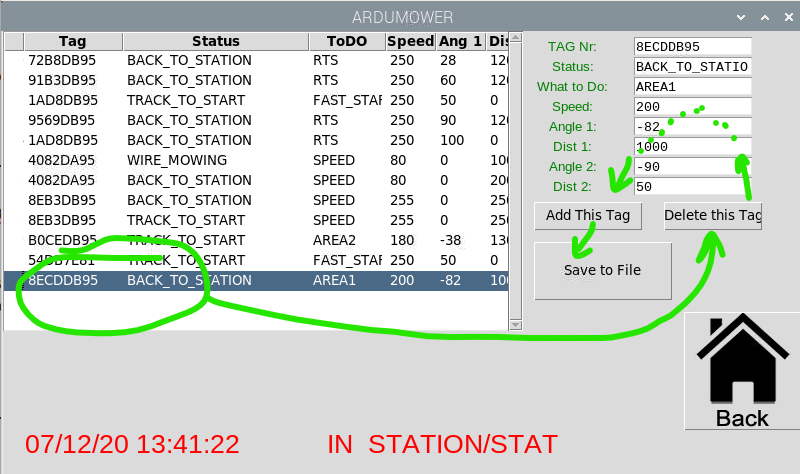Select the 4082DA95 BACK_TO_STATION row
The image size is (800, 474).
tap(256, 180)
